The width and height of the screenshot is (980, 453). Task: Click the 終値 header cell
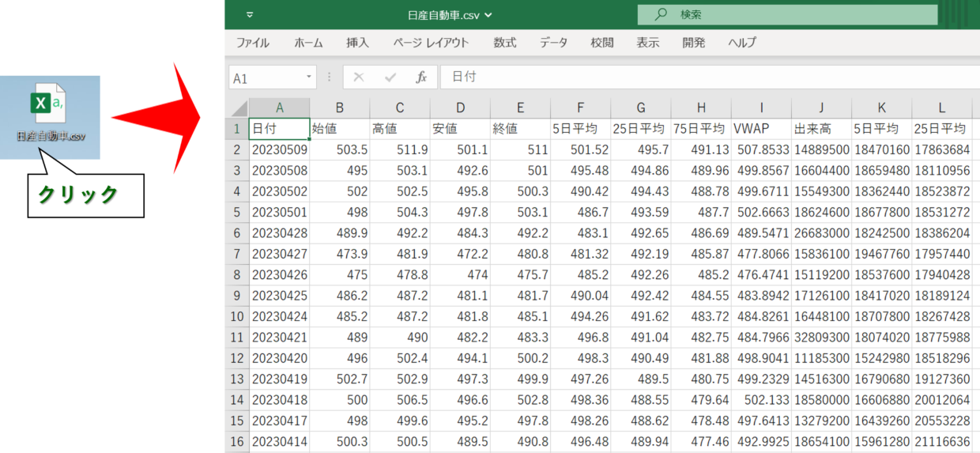click(520, 128)
